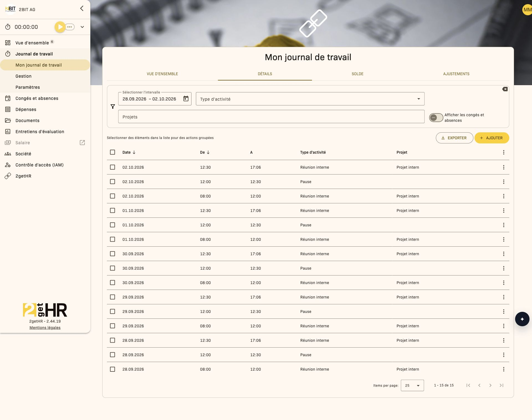Go to next page arrow

pyautogui.click(x=490, y=385)
